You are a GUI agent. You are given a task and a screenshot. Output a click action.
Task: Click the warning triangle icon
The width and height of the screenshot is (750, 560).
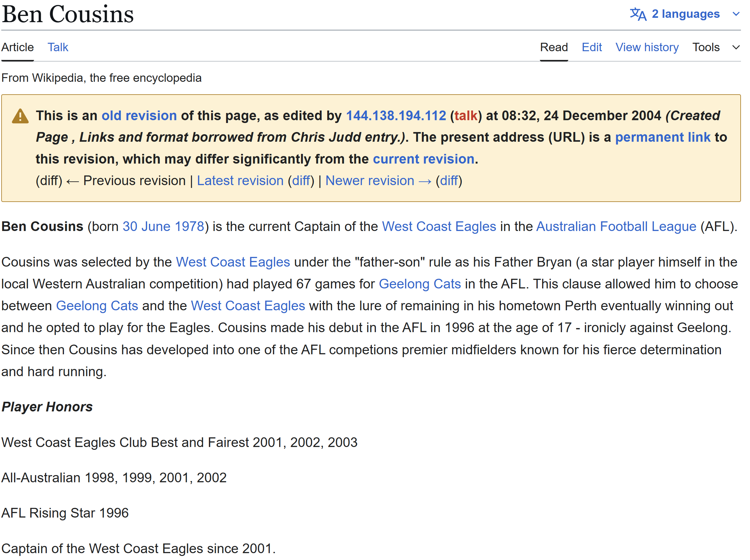pyautogui.click(x=20, y=116)
